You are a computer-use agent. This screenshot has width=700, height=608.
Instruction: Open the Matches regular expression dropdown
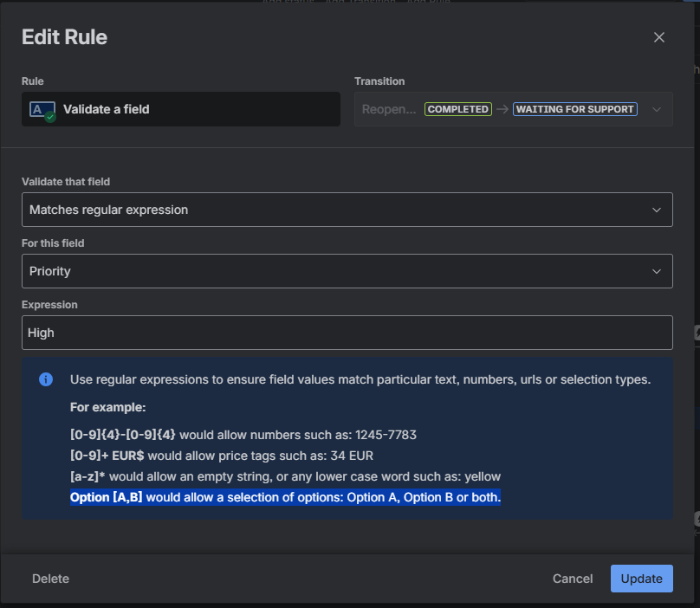pos(347,210)
